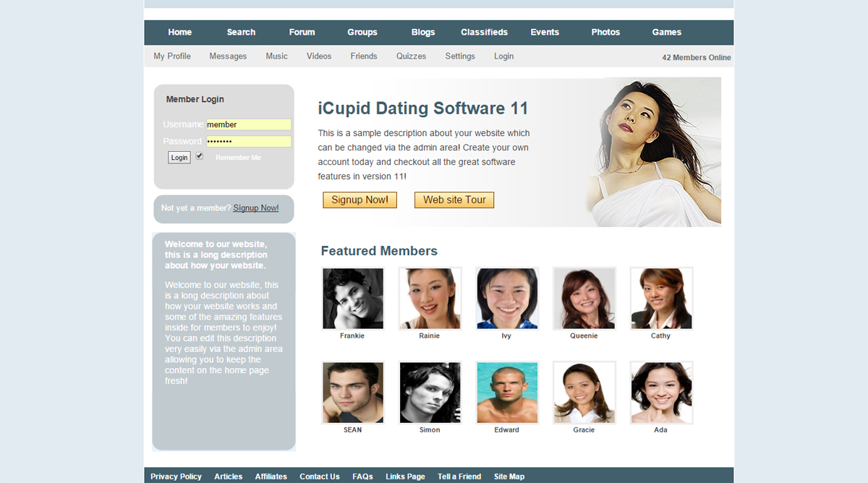Visit the Classifieds page
The image size is (868, 483).
pyautogui.click(x=484, y=33)
